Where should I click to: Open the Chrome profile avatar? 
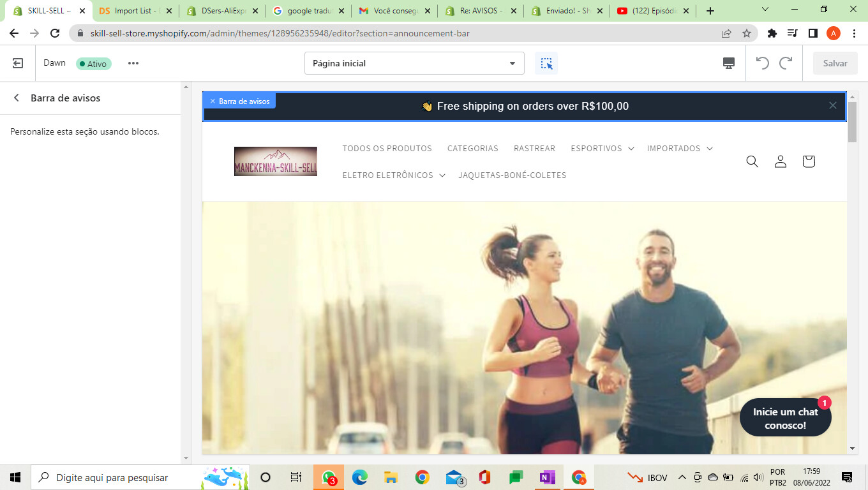[x=834, y=33]
